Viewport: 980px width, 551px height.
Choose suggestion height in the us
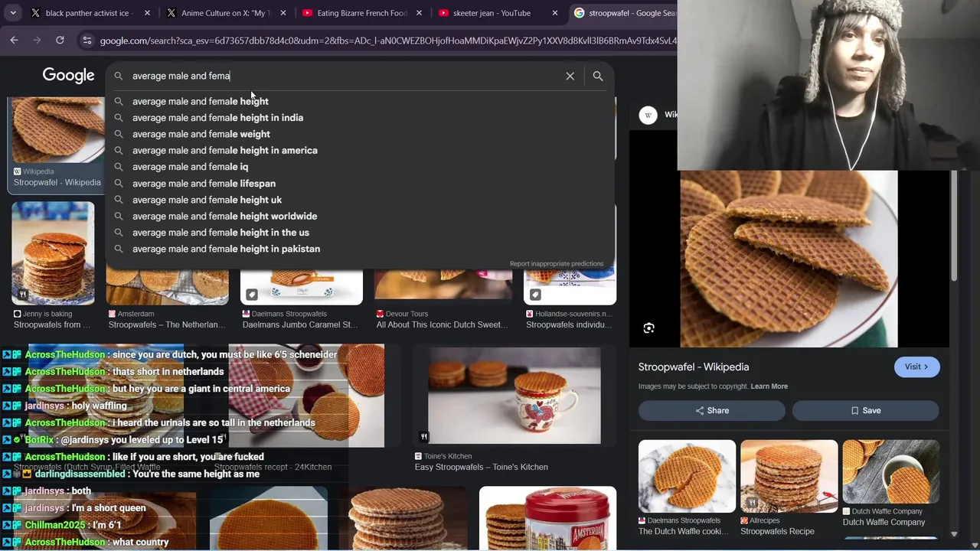click(x=360, y=233)
